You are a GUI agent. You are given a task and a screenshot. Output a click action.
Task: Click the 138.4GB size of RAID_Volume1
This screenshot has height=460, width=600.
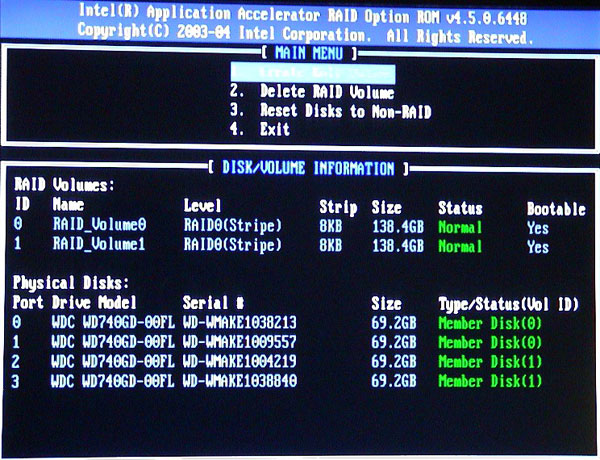[398, 246]
